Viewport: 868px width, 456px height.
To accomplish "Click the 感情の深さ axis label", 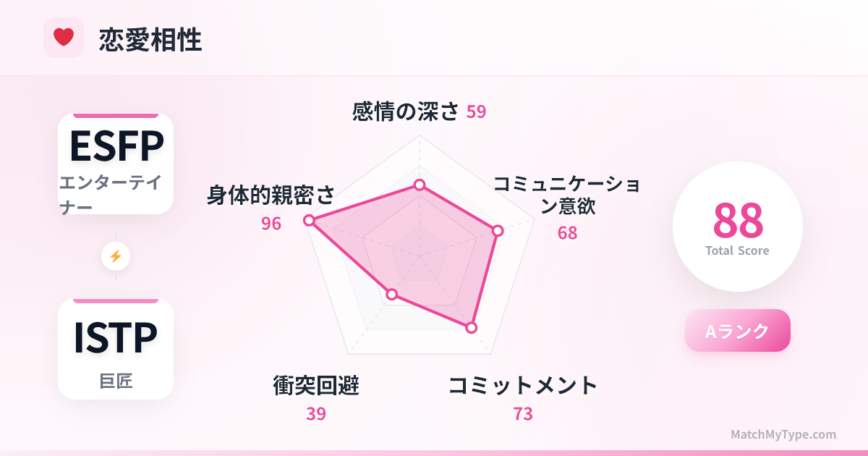I will pyautogui.click(x=406, y=111).
